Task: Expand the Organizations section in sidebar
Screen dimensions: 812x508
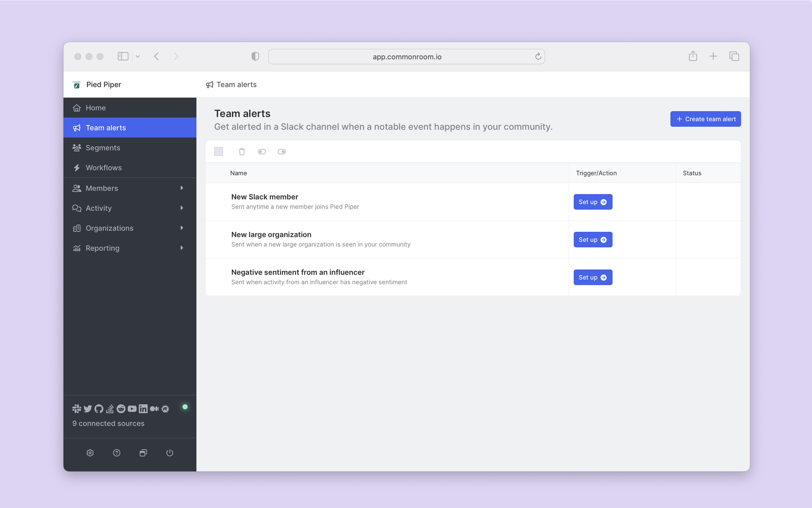Action: [x=182, y=228]
